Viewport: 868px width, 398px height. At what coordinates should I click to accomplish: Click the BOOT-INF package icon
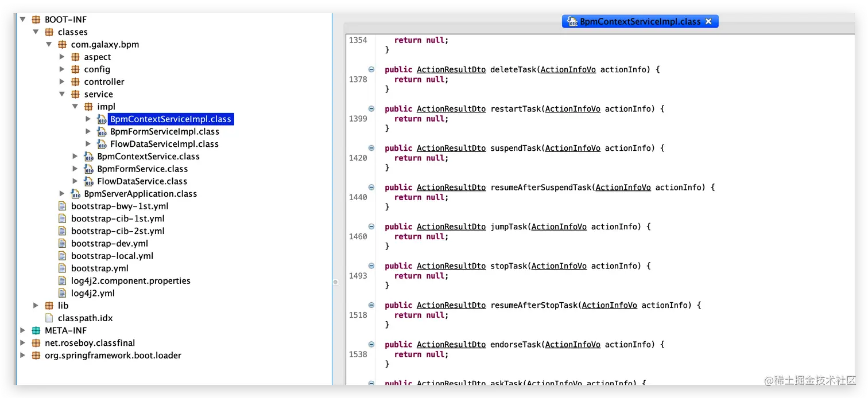coord(36,19)
